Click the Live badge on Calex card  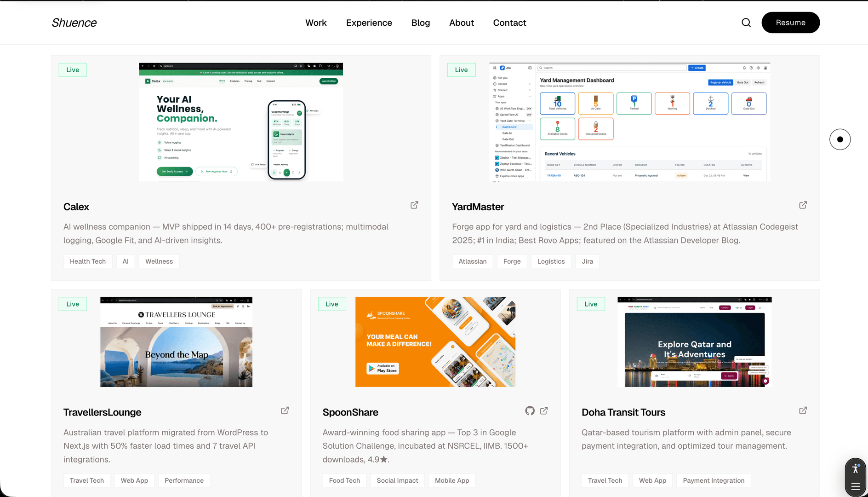tap(73, 70)
